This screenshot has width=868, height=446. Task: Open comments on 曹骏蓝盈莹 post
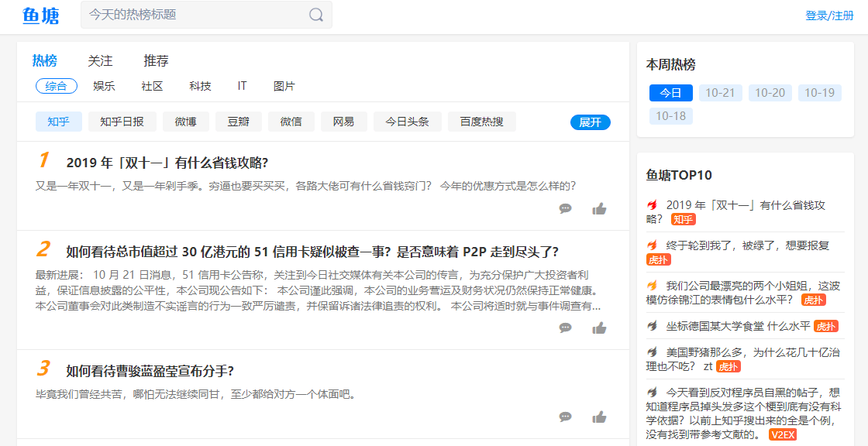pos(566,417)
